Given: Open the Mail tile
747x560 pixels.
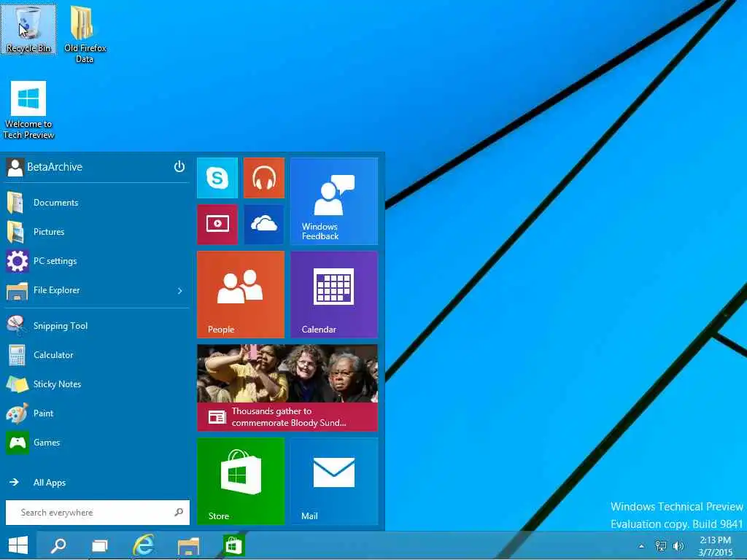Looking at the screenshot, I should [334, 481].
